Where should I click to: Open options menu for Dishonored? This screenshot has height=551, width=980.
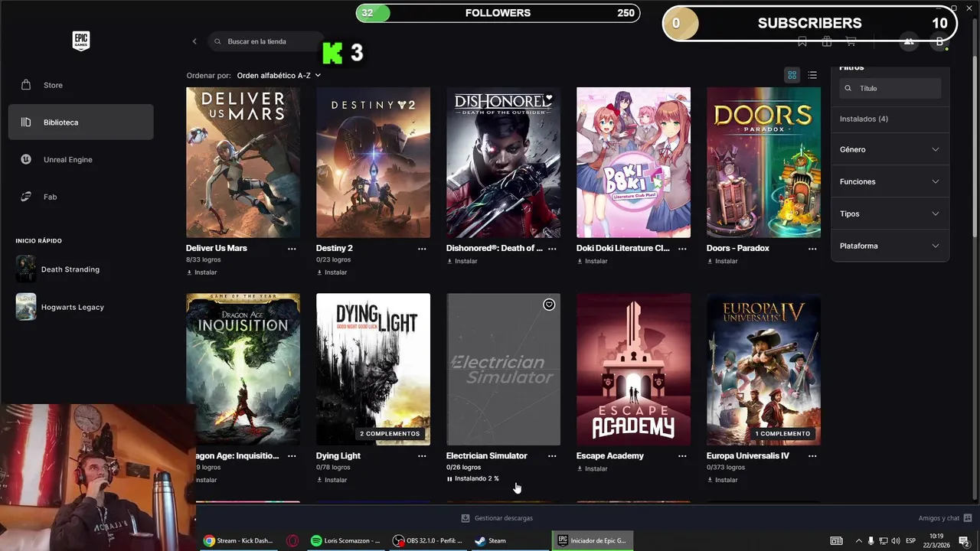click(x=552, y=249)
